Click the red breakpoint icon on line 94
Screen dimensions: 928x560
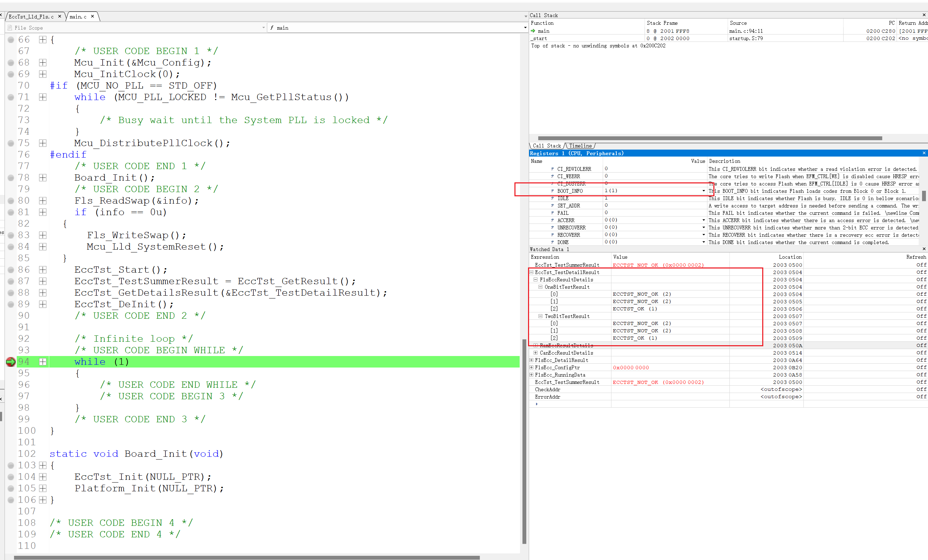(x=10, y=362)
